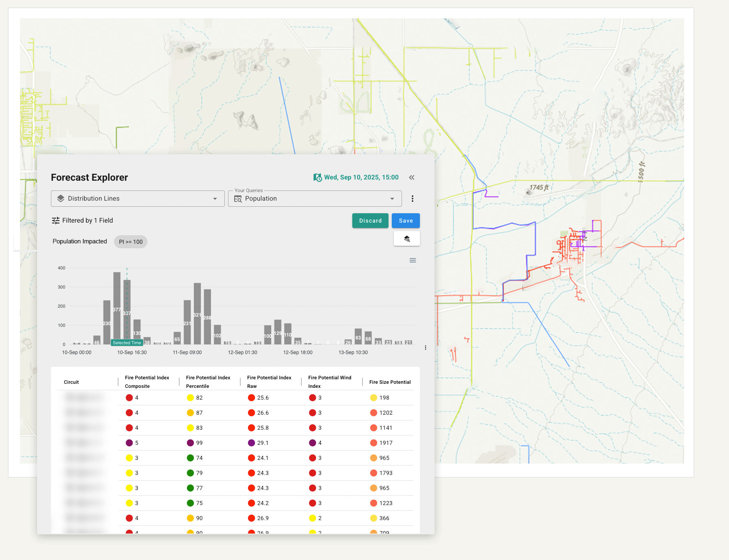Click the layers icon in the Distribution Lines selector
The height and width of the screenshot is (560, 729).
tap(61, 198)
